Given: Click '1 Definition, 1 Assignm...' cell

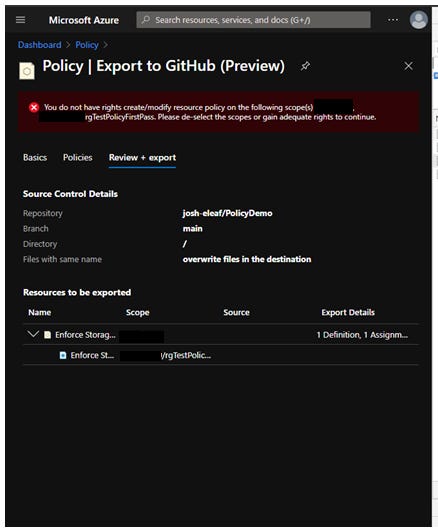Looking at the screenshot, I should (362, 335).
